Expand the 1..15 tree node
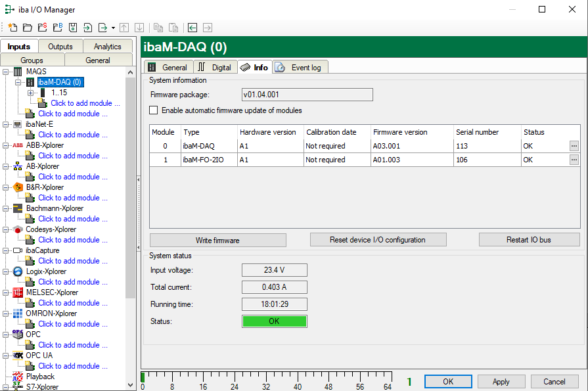 (30, 93)
